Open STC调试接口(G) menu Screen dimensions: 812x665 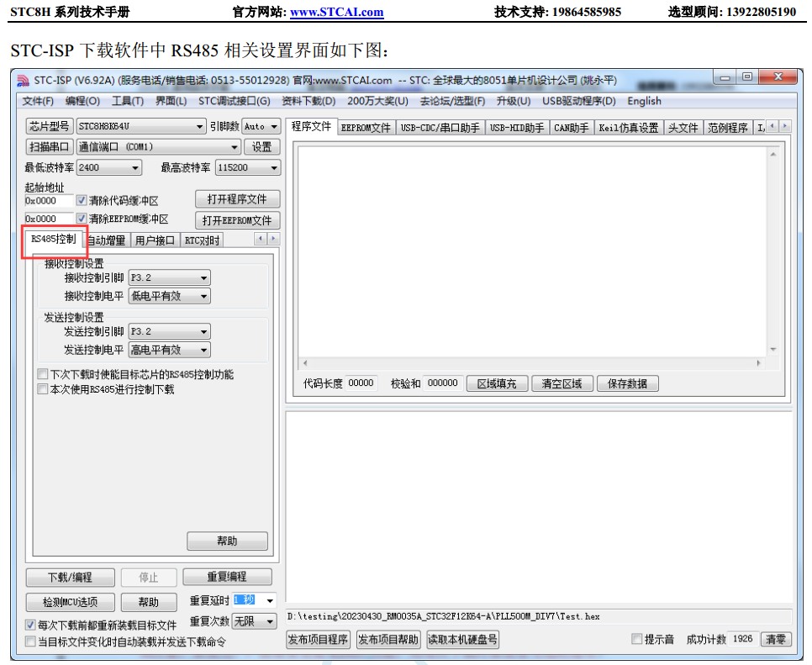pyautogui.click(x=234, y=101)
